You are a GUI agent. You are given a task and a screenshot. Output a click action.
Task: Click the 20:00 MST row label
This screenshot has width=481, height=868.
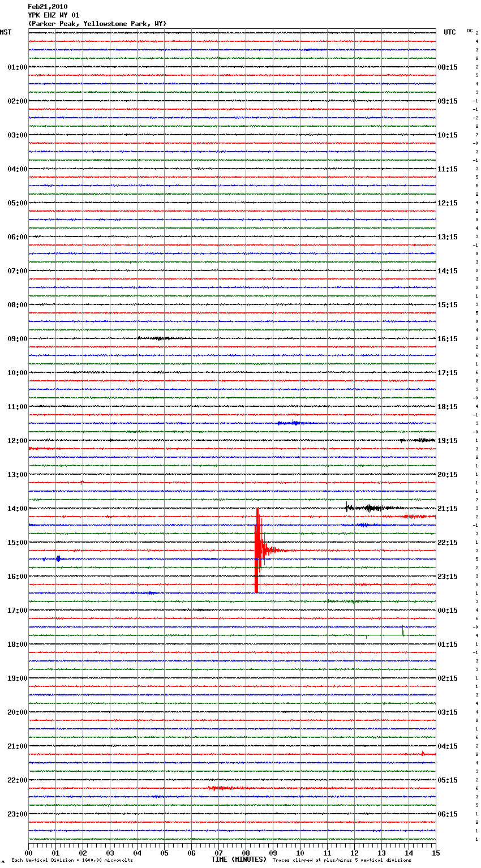coord(17,712)
